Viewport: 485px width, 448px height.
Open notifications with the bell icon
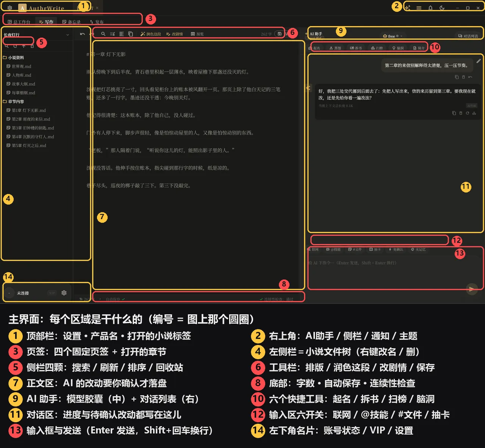pos(430,8)
